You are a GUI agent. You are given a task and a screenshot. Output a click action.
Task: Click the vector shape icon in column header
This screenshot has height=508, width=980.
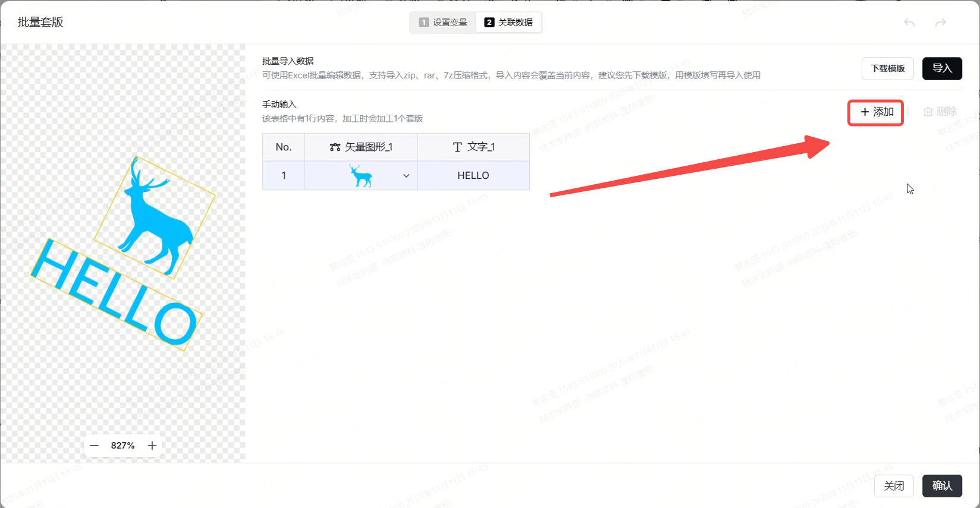click(x=335, y=147)
